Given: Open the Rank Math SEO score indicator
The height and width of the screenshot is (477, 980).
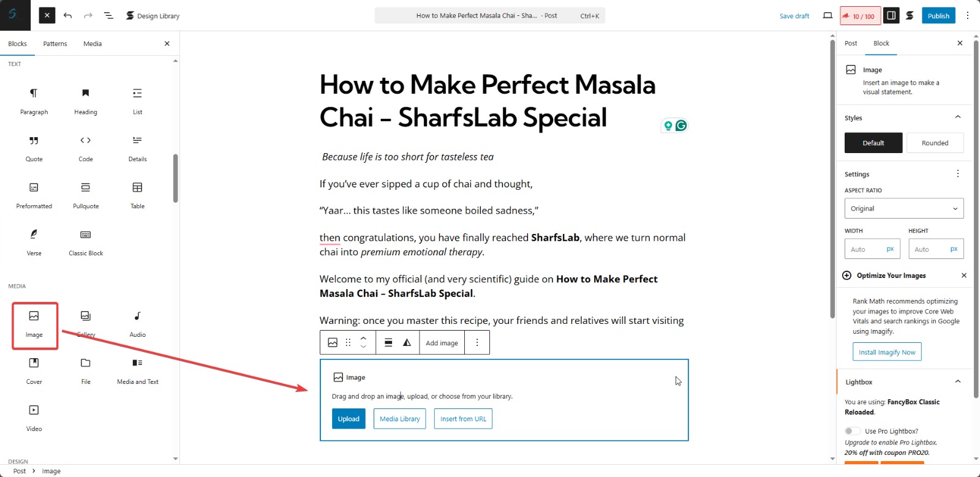Looking at the screenshot, I should [x=860, y=15].
